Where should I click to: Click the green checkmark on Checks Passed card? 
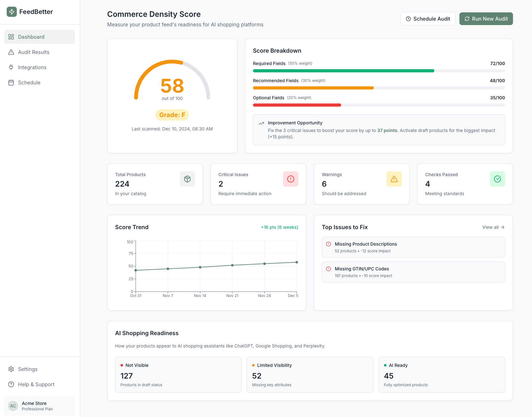click(x=497, y=179)
